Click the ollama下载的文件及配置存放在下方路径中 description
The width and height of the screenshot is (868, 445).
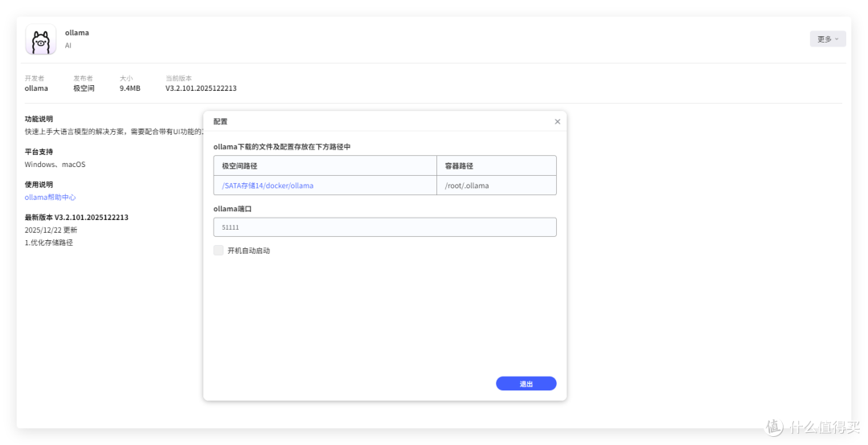[282, 147]
